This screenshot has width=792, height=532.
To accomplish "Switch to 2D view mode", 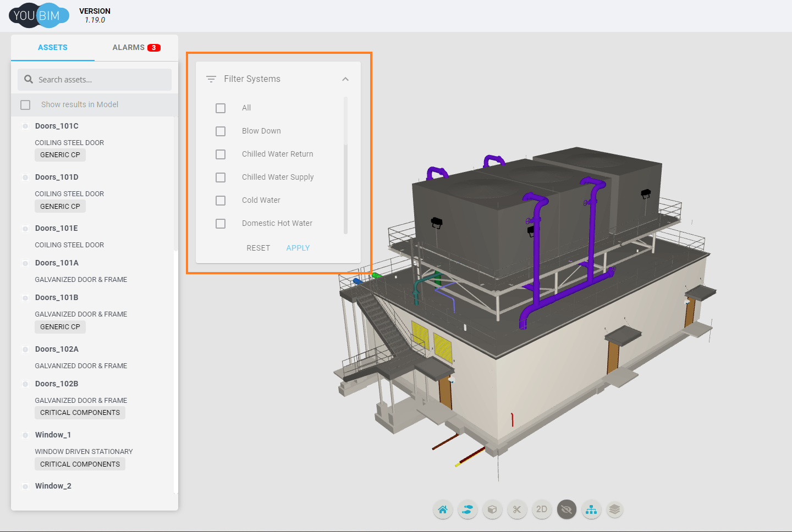I will pos(542,509).
